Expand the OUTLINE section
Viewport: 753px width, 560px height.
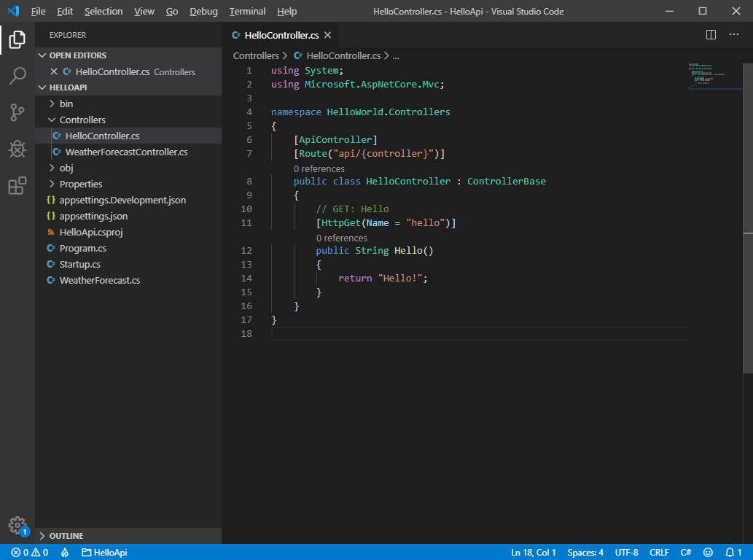click(x=66, y=536)
